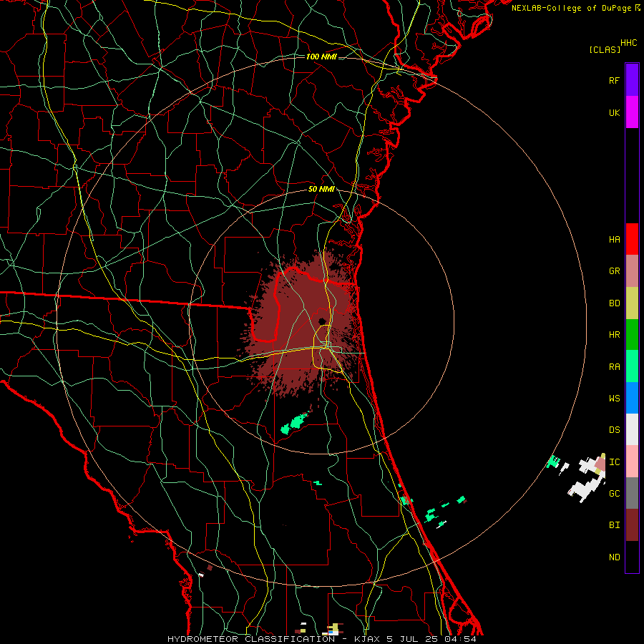Click the 'NEXLAB-College of DuPage' credit text
Image resolution: width=644 pixels, height=644 pixels.
[x=571, y=8]
